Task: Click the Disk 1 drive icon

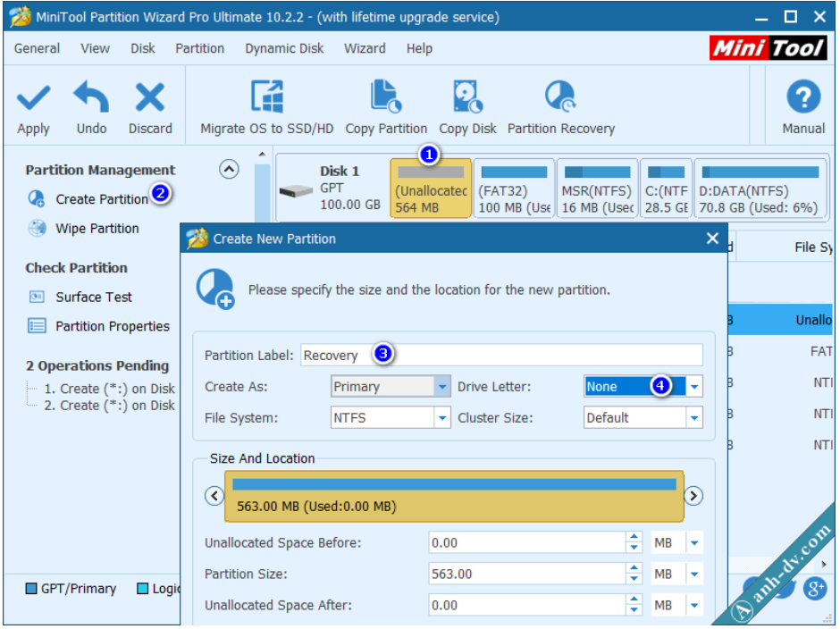Action: [297, 190]
